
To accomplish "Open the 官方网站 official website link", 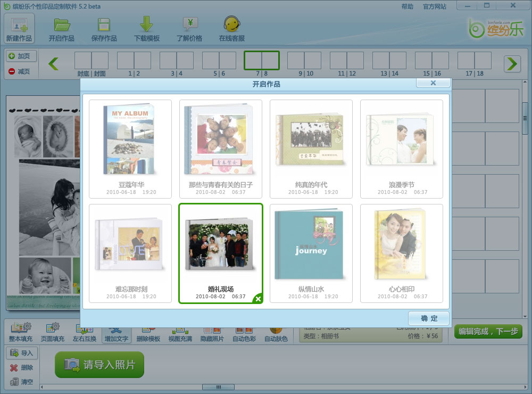I will (435, 7).
